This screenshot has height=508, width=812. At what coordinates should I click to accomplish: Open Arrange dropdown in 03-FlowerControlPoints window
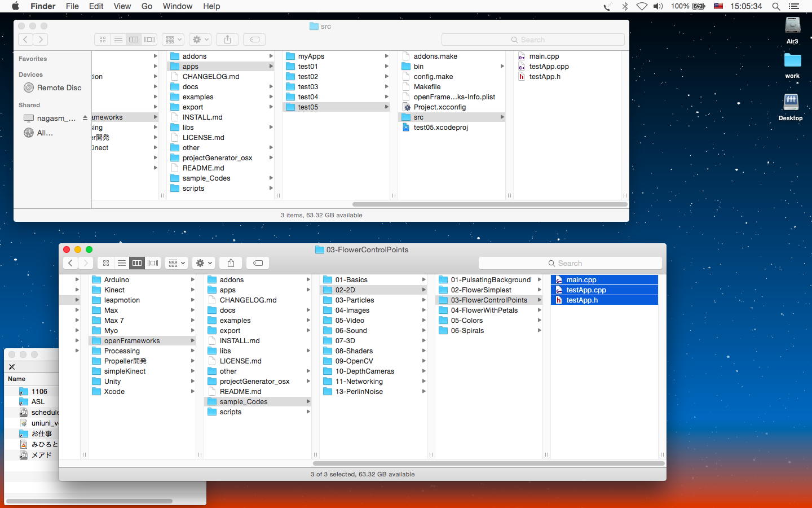click(176, 263)
